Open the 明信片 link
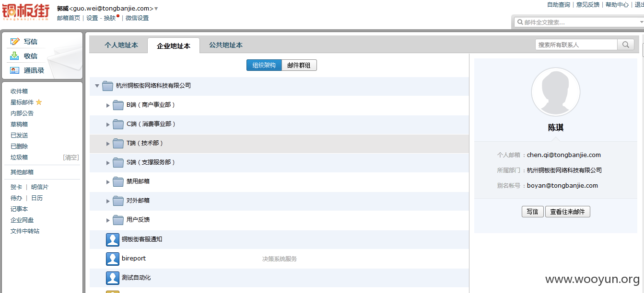Image resolution: width=644 pixels, height=293 pixels. pyautogui.click(x=40, y=187)
